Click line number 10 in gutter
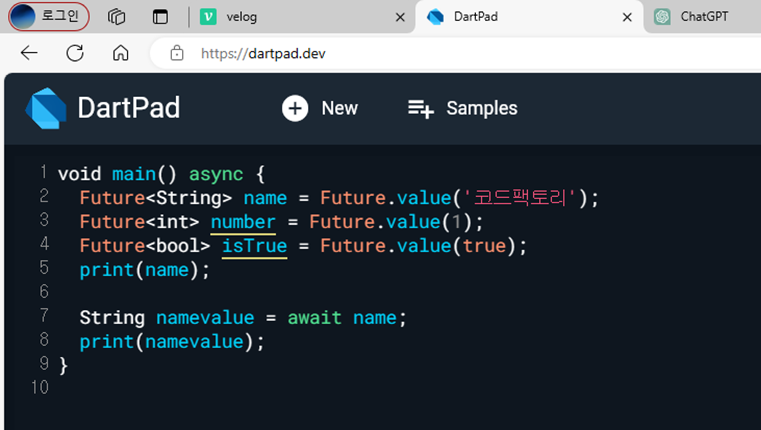This screenshot has height=430, width=761. click(x=40, y=387)
